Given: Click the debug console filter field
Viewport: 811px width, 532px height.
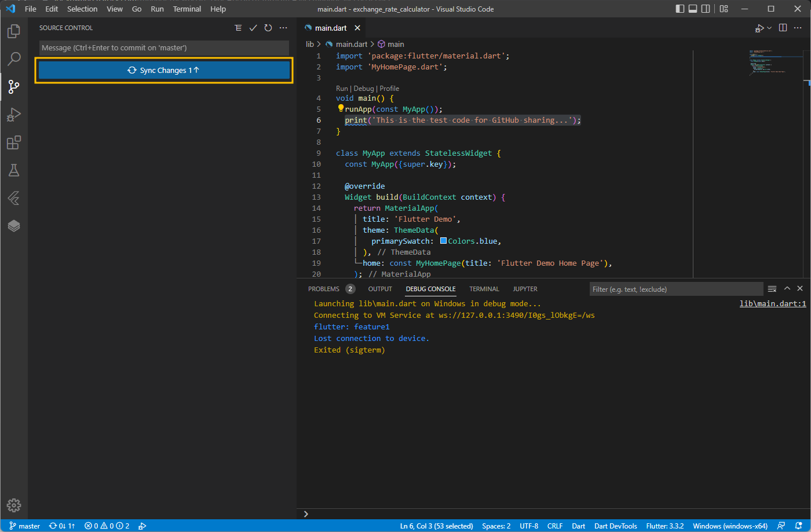Looking at the screenshot, I should (x=676, y=289).
